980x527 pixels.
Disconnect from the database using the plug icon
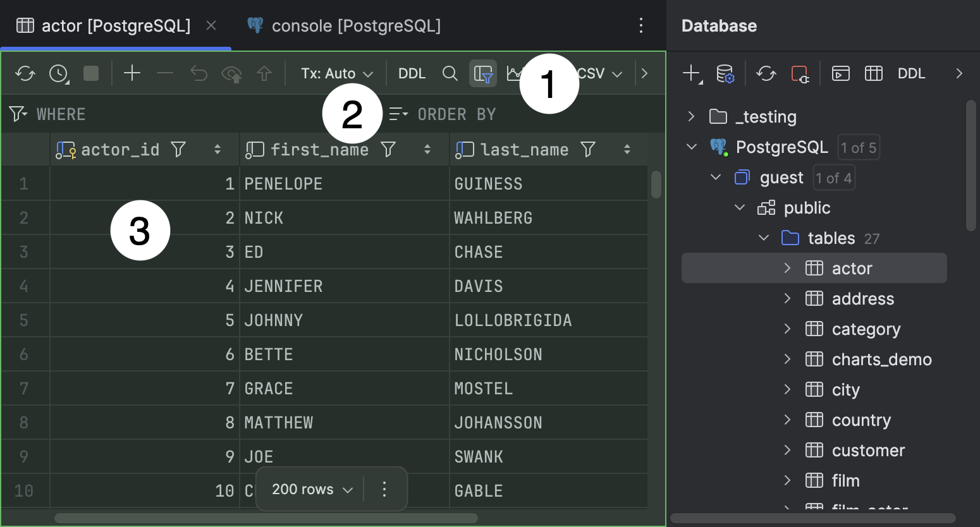pyautogui.click(x=800, y=73)
